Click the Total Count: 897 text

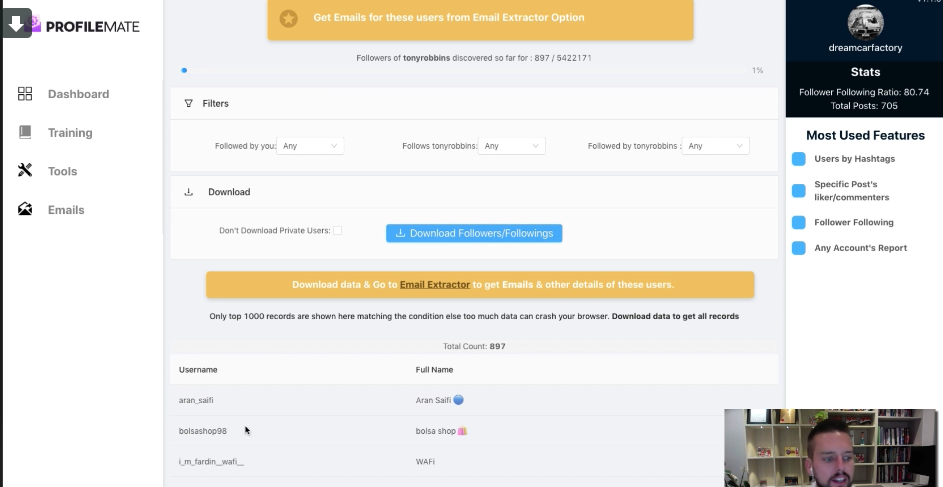tap(474, 346)
